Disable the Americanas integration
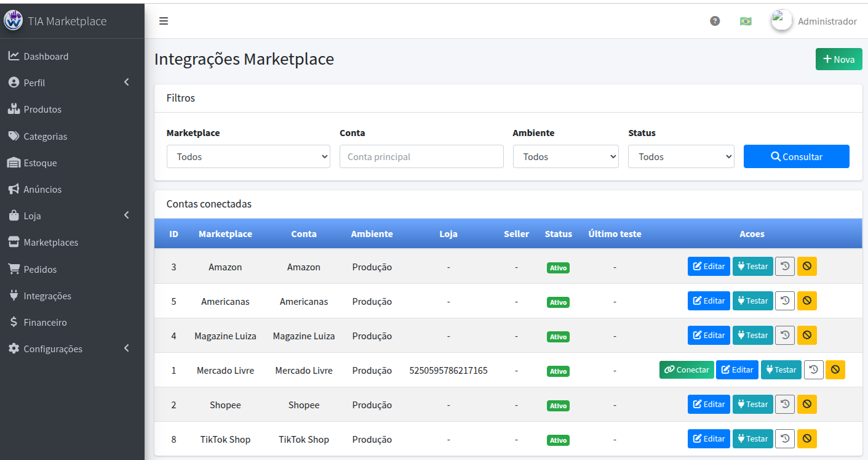 807,301
